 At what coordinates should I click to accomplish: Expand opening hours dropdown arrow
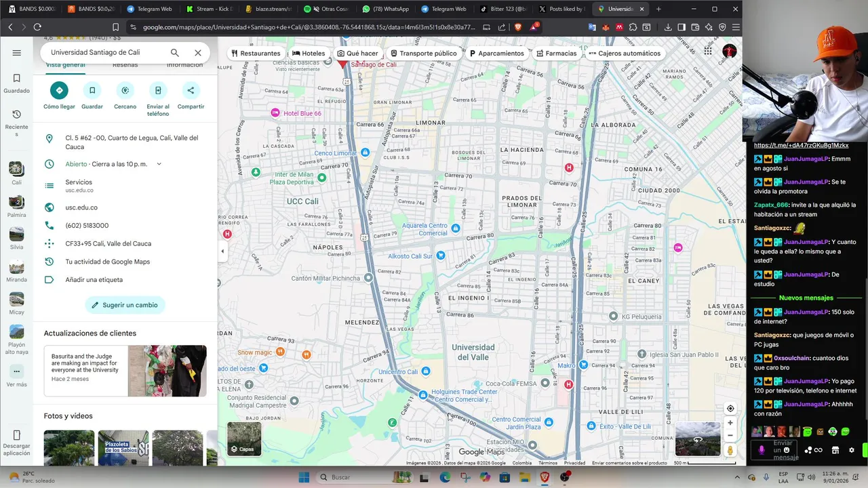159,164
